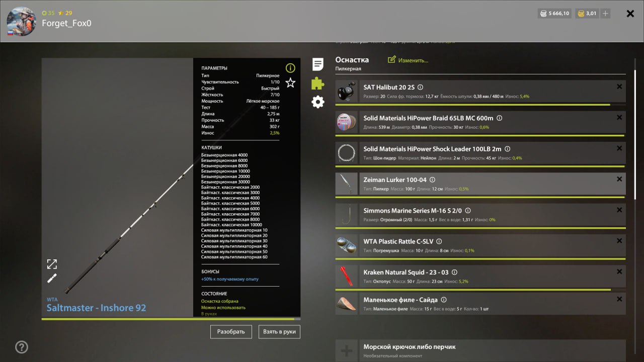Open the rod info circle icon
Screen dimensions: 644x362
point(290,68)
